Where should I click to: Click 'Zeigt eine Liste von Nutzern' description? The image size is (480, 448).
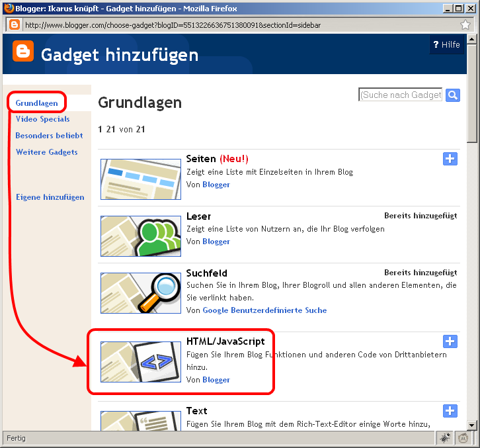pyautogui.click(x=286, y=229)
